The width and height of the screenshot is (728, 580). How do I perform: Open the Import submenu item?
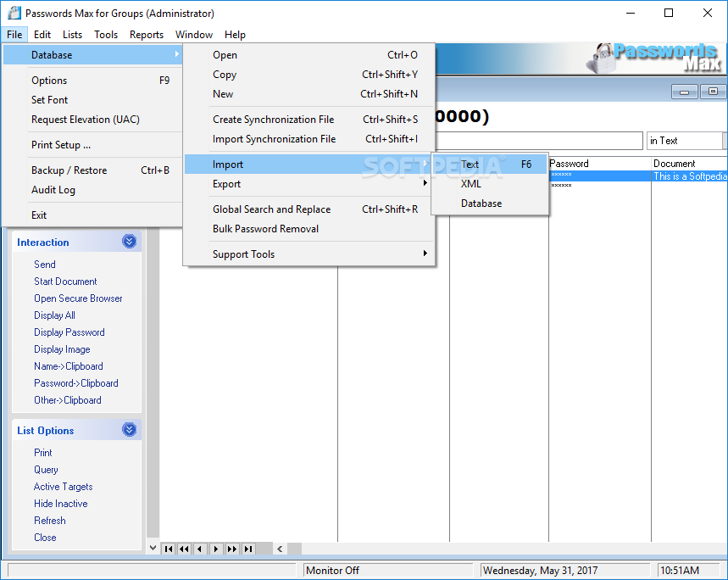pyautogui.click(x=309, y=165)
